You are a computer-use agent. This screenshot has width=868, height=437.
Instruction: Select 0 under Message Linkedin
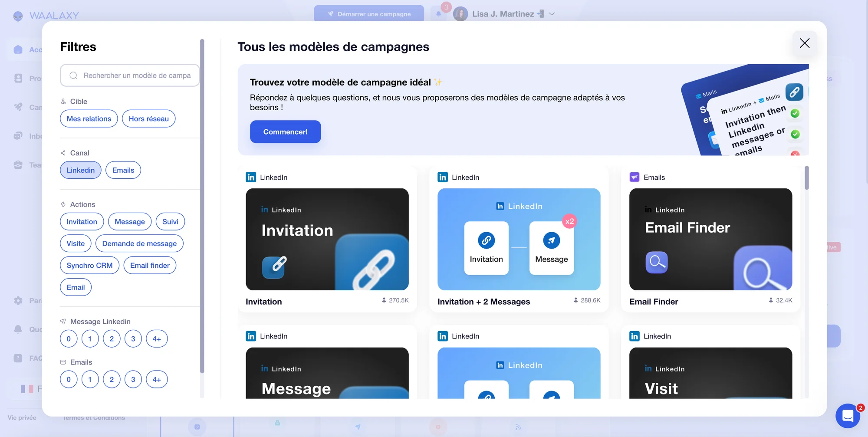(x=69, y=339)
